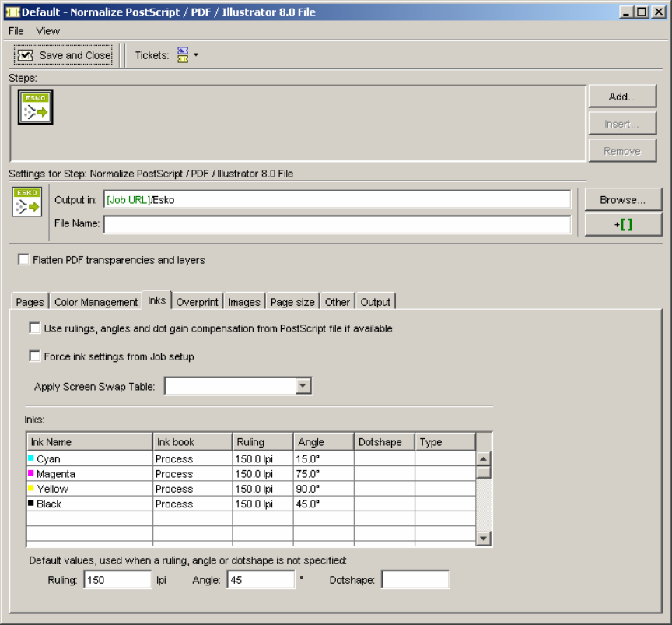Click the Save and Close checkmark icon
This screenshot has width=672, height=625.
coord(26,55)
